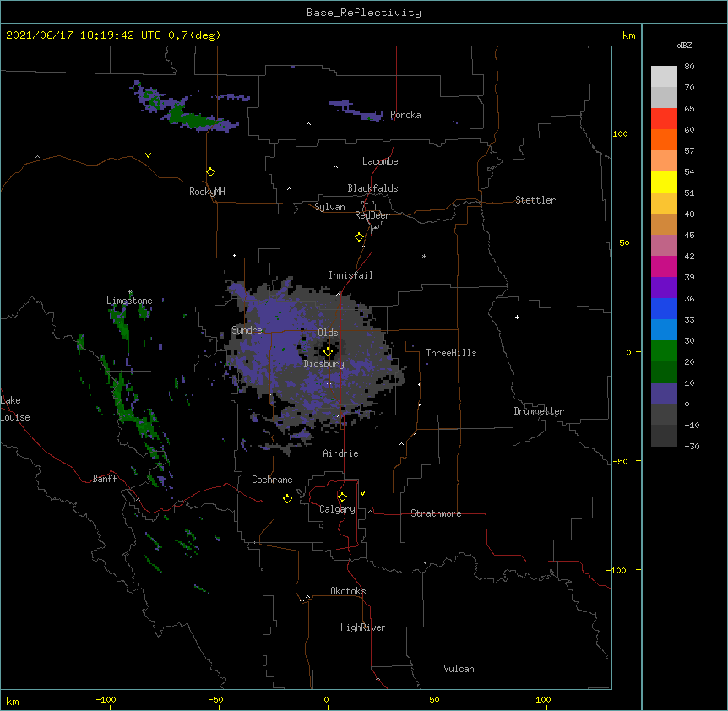Select the -50 tick label on the vertical axis
This screenshot has width=728, height=711.
coord(621,461)
